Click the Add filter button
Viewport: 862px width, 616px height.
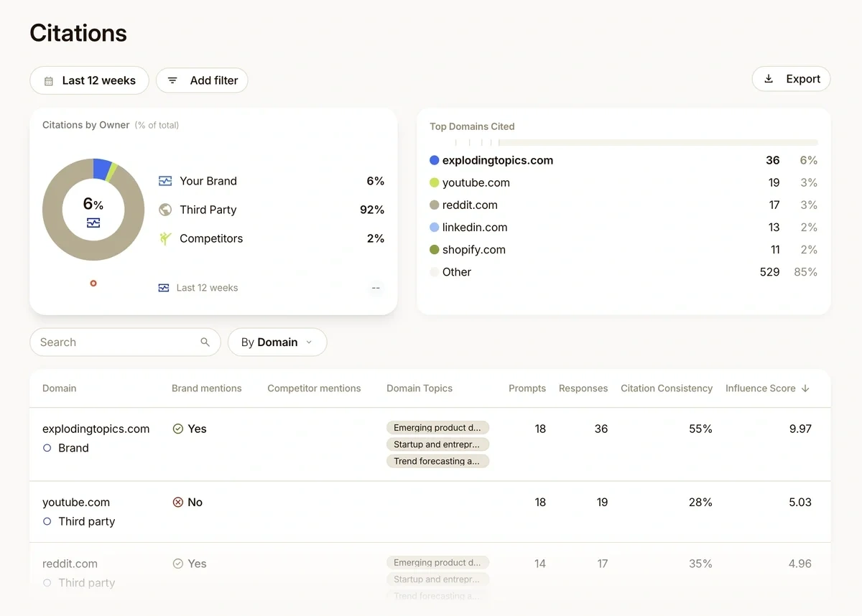[x=202, y=80]
